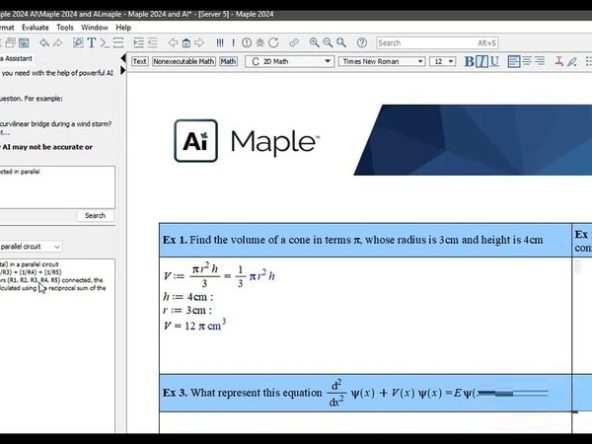
Task: Switch to Nonexecutable Math mode
Action: tap(183, 61)
